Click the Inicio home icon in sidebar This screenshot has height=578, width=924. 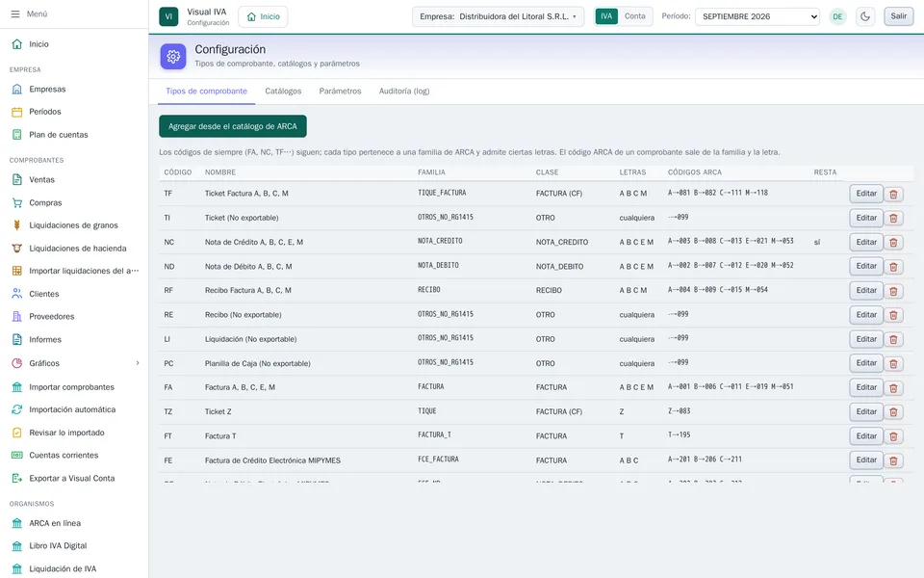pos(17,44)
